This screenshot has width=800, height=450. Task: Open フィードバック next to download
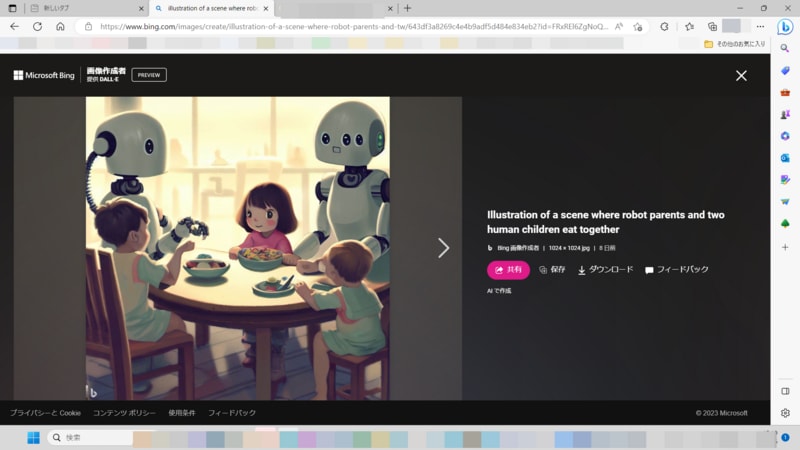tap(677, 270)
